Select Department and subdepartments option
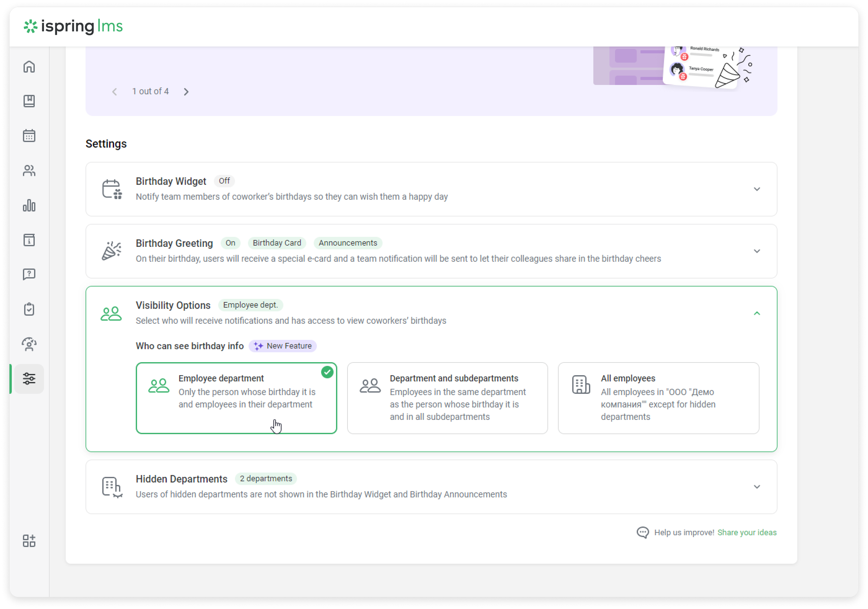 tap(447, 398)
